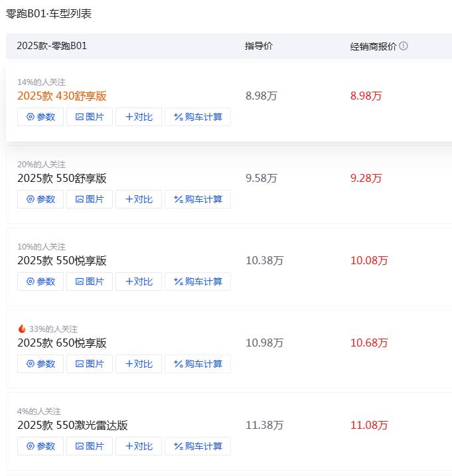Open the 2025款 650悦享版 model link

[62, 343]
